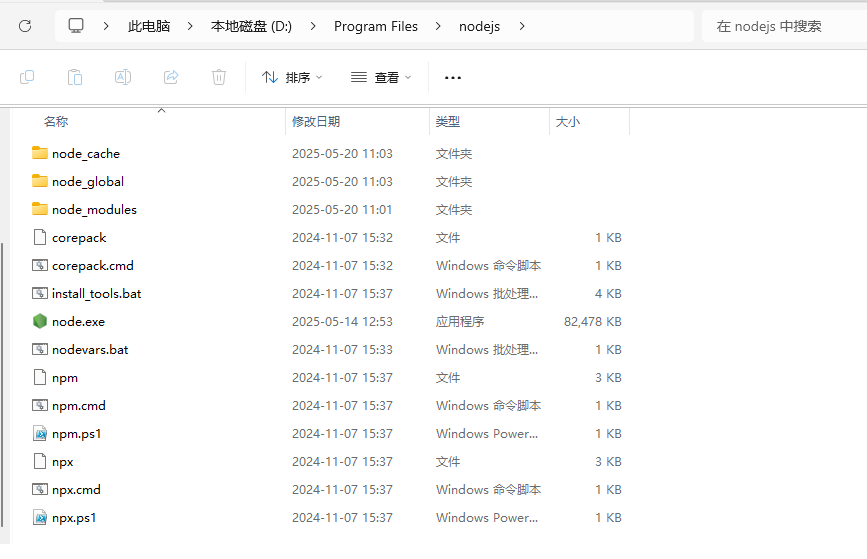This screenshot has width=867, height=559.
Task: Select the corepack.cmd file name
Action: pyautogui.click(x=93, y=266)
